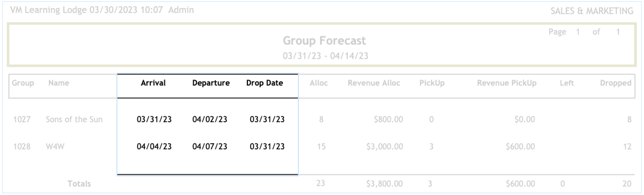Click the $0.00 revenue pickup value

tap(526, 119)
